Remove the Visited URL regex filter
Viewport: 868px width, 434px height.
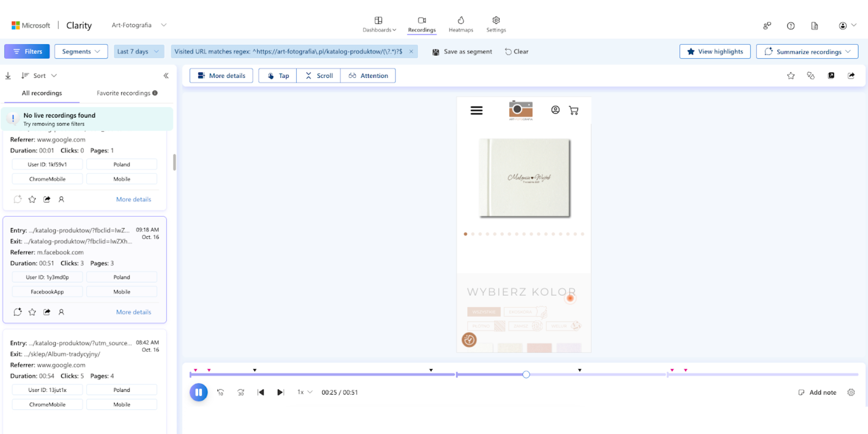click(x=411, y=51)
